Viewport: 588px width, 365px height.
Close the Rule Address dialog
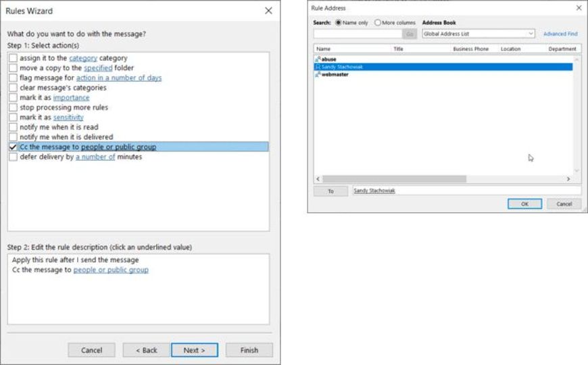point(579,8)
